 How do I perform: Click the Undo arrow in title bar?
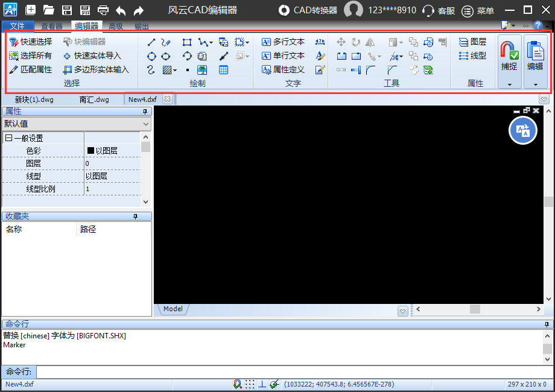point(121,11)
